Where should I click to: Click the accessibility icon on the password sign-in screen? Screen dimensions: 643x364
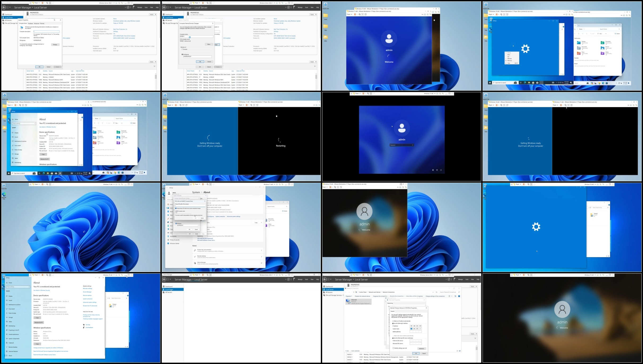pos(437,170)
